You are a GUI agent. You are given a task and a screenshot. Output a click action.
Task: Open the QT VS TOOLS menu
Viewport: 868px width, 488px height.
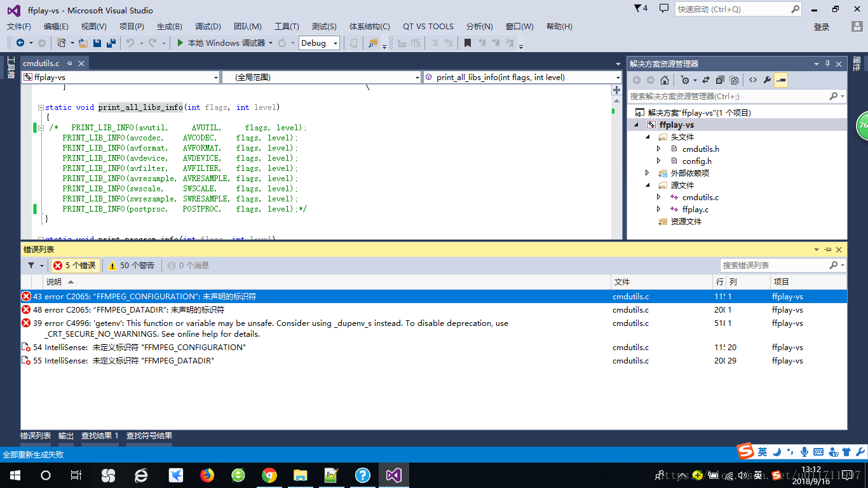(x=428, y=26)
